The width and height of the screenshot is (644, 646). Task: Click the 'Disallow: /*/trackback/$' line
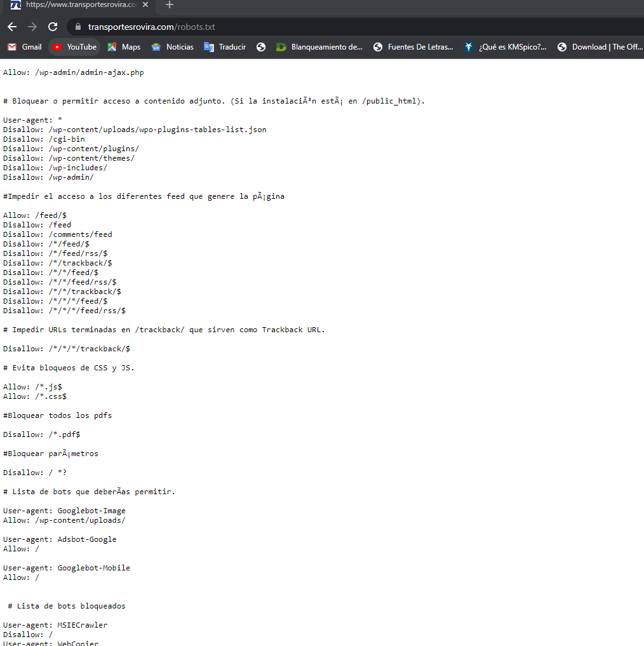[x=57, y=263]
